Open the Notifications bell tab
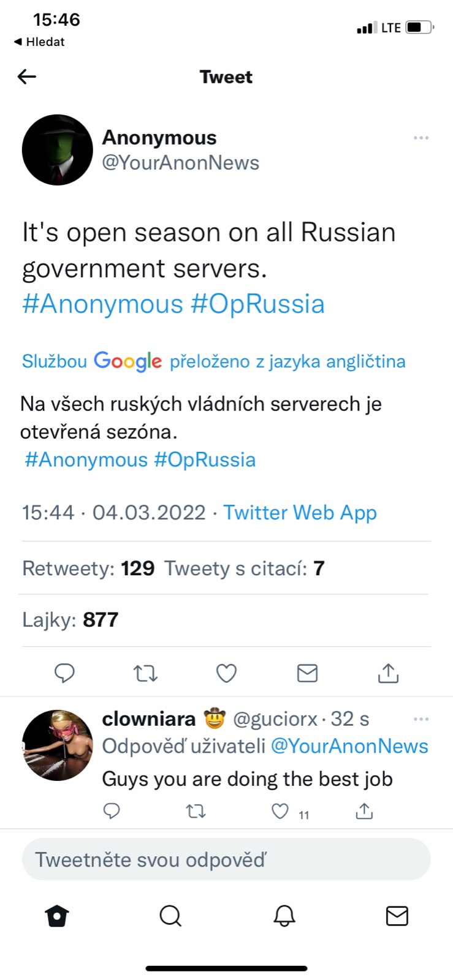Viewport: 453px width, 980px height. click(284, 916)
